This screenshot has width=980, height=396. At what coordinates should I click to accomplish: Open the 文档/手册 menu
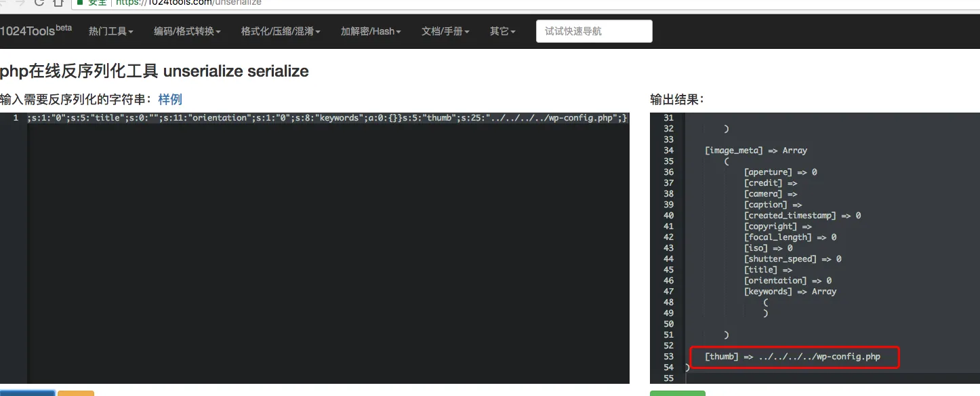pos(445,31)
